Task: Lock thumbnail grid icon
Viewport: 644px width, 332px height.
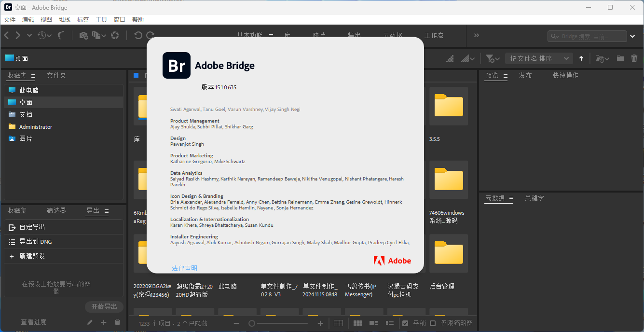Action: [338, 323]
